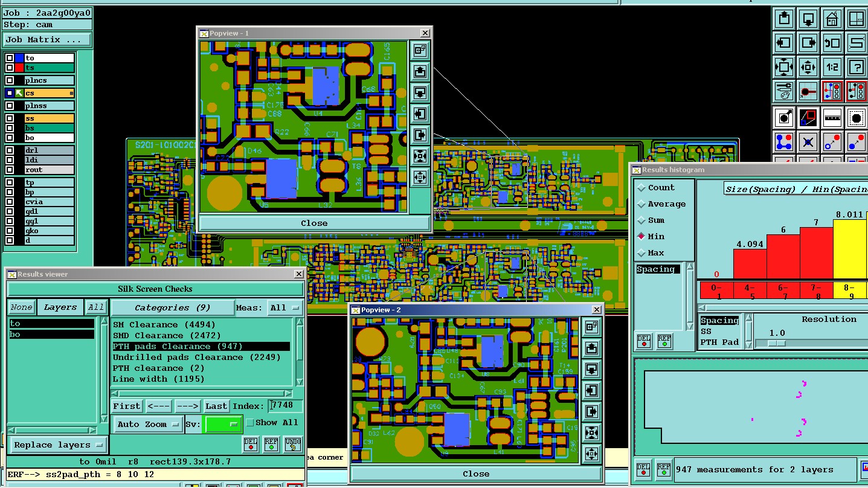The image size is (868, 488).
Task: Click DEL icon in Results viewer
Action: click(251, 445)
